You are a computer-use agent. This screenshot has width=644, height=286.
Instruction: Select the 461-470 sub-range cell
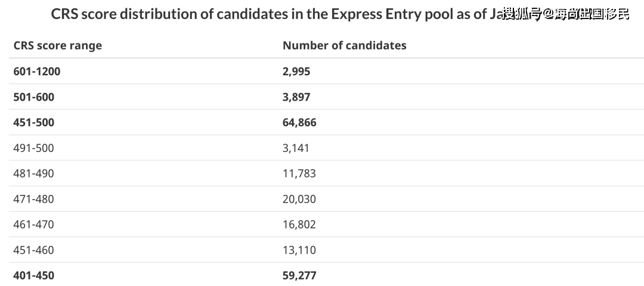coord(33,225)
